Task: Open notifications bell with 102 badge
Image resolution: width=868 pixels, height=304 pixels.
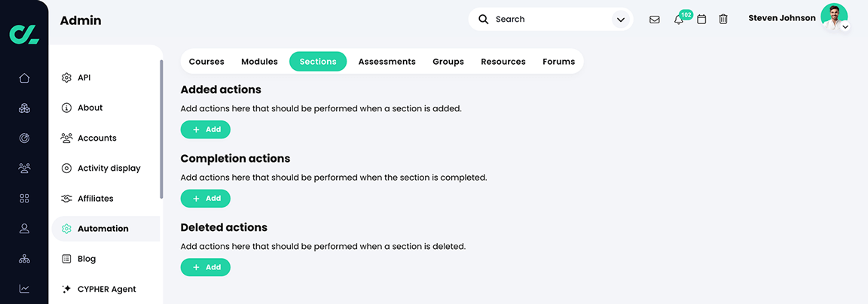Action: click(x=679, y=20)
